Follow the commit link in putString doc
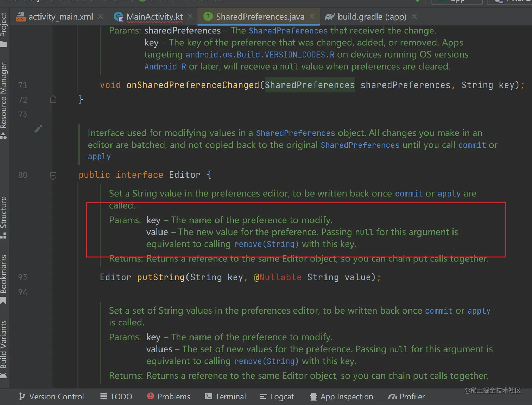Image resolution: width=532 pixels, height=405 pixels. [x=408, y=194]
